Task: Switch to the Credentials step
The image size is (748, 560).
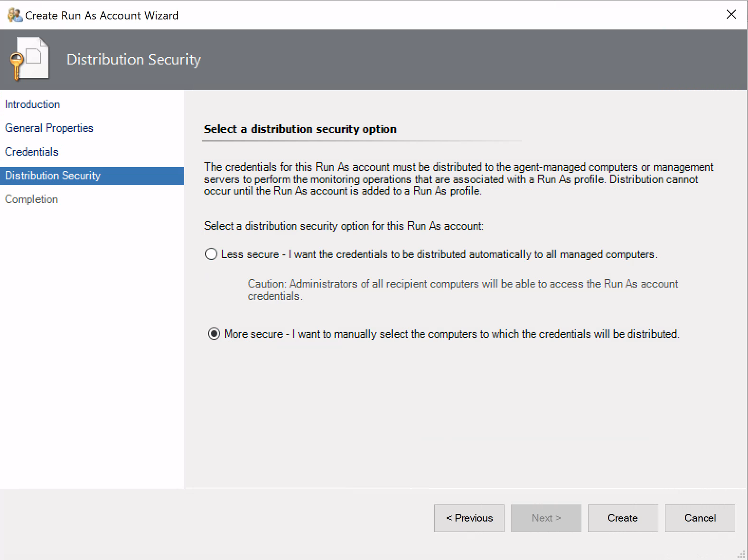Action: [x=31, y=152]
